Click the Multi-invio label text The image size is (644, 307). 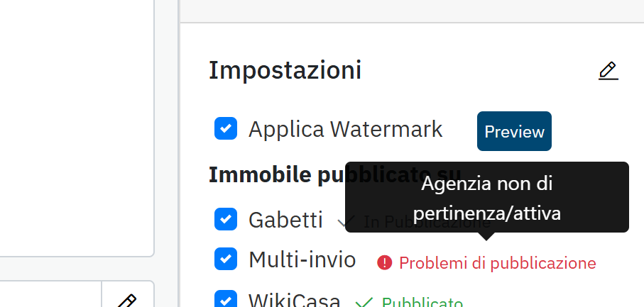(302, 260)
